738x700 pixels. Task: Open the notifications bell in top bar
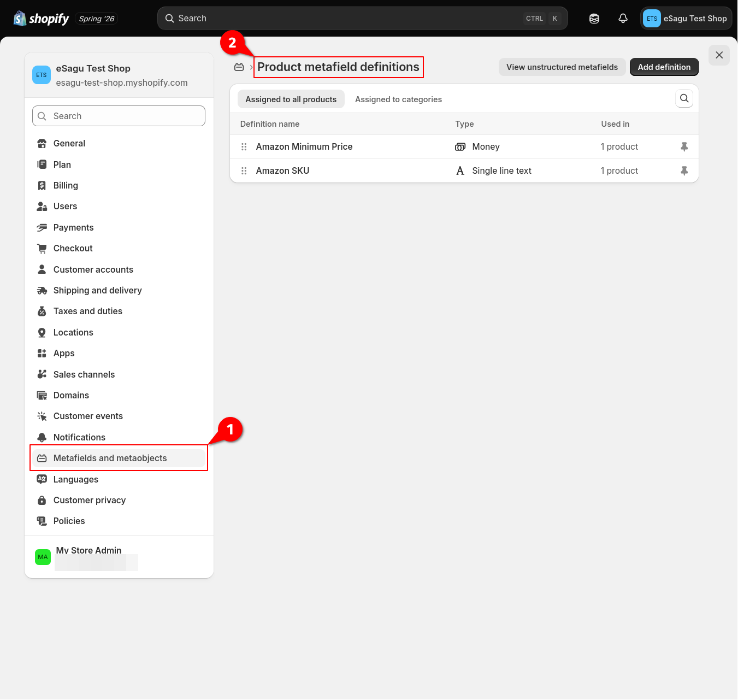tap(623, 19)
